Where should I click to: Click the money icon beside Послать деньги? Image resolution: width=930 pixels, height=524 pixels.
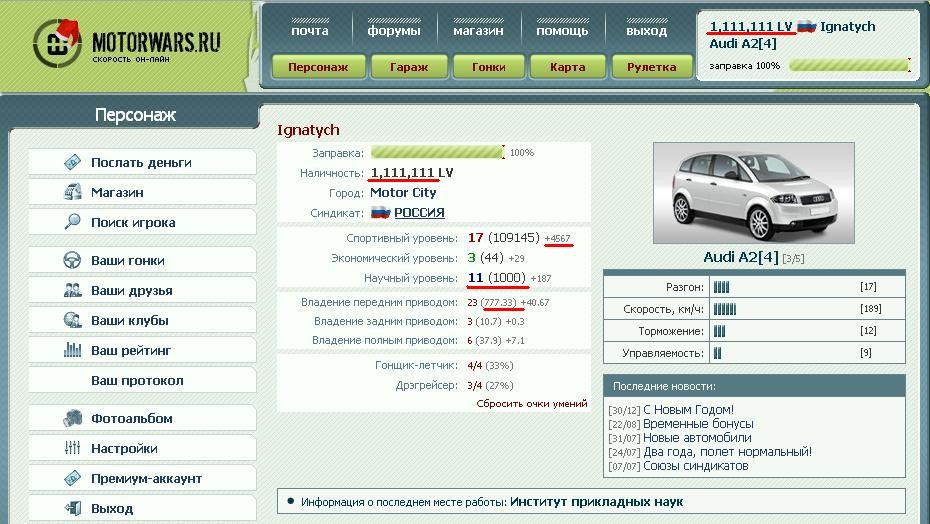(x=72, y=162)
